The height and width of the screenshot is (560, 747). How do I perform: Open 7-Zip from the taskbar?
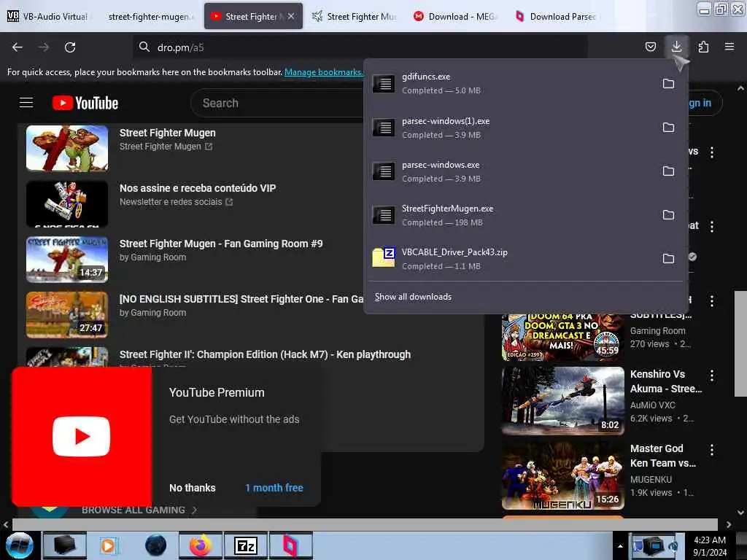click(246, 545)
